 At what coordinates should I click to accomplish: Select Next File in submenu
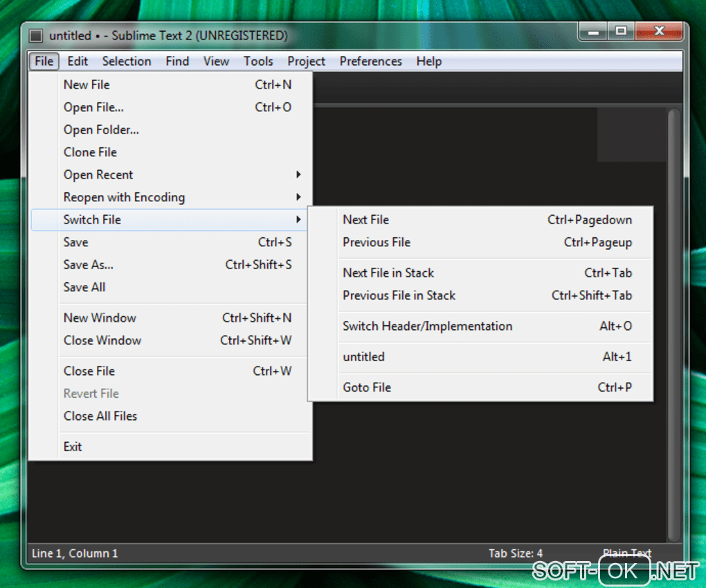(480, 219)
